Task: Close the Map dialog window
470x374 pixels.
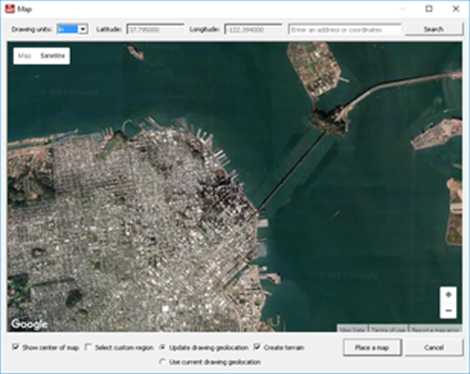Action: tap(456, 9)
